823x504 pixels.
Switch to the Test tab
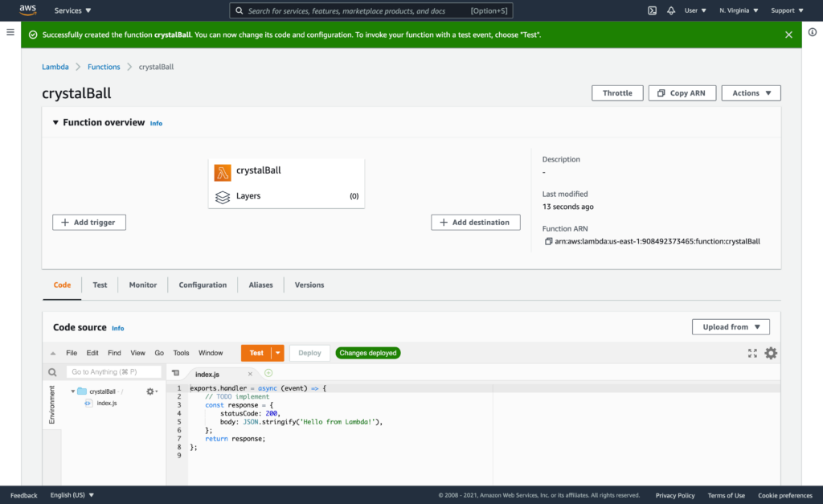coord(100,285)
